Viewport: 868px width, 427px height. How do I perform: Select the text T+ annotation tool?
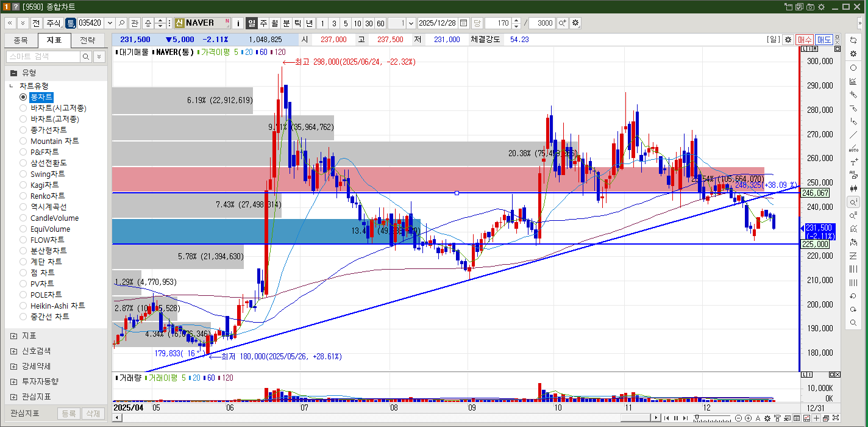[x=853, y=162]
